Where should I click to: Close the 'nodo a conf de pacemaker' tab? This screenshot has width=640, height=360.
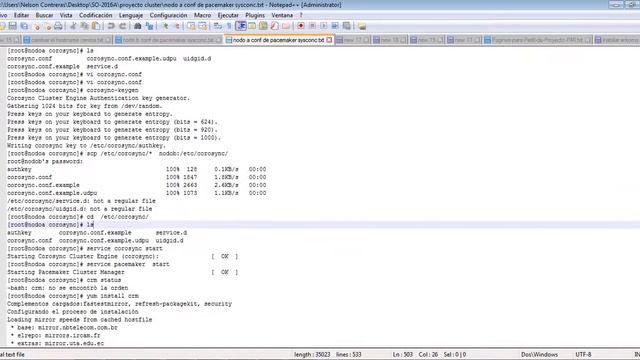329,40
